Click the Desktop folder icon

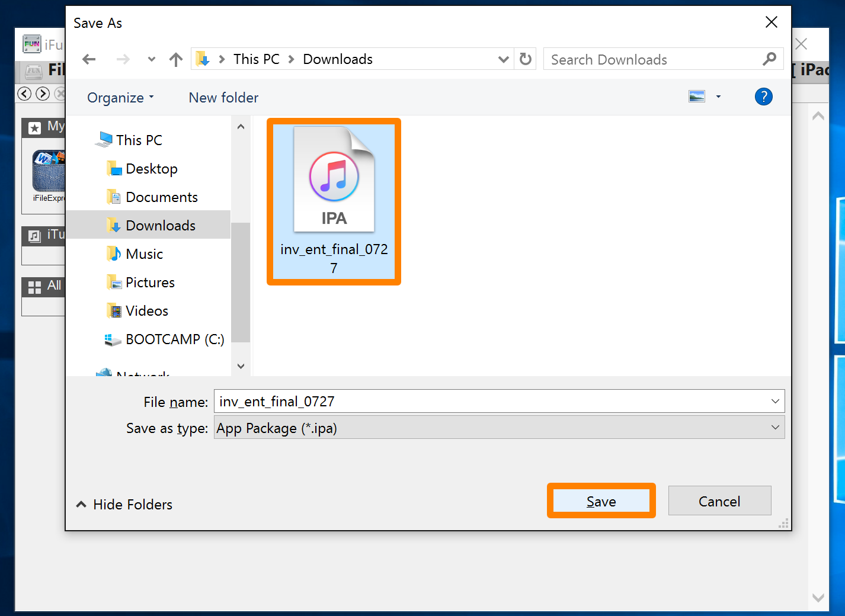pos(114,169)
